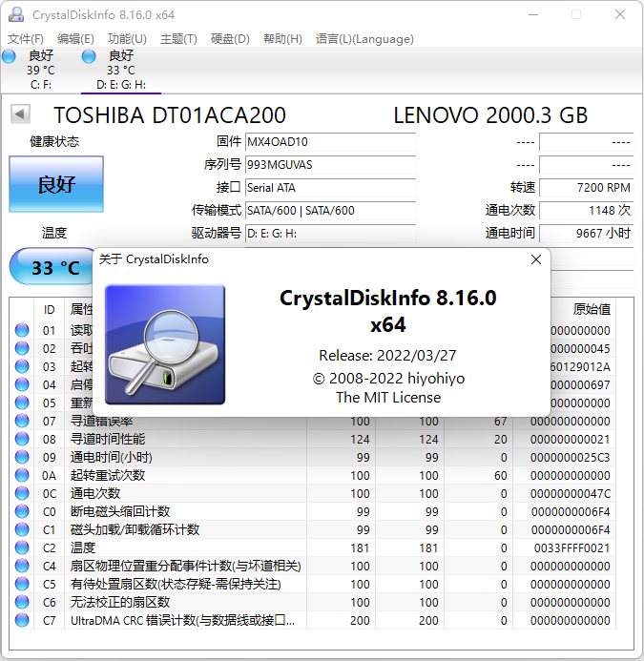The image size is (644, 661).
Task: Open the 功能(U) menu
Action: tap(127, 39)
